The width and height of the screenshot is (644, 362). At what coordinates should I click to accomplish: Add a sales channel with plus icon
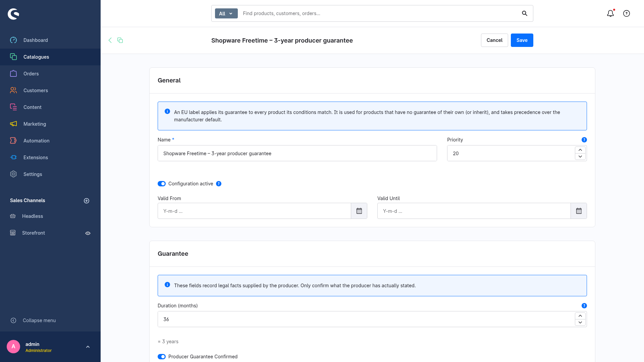[87, 201]
